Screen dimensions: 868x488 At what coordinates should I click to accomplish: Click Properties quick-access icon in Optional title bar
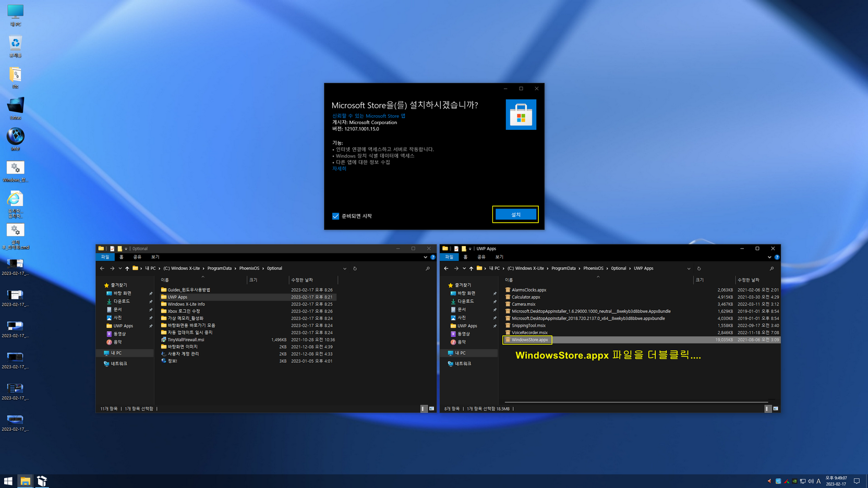(x=112, y=249)
